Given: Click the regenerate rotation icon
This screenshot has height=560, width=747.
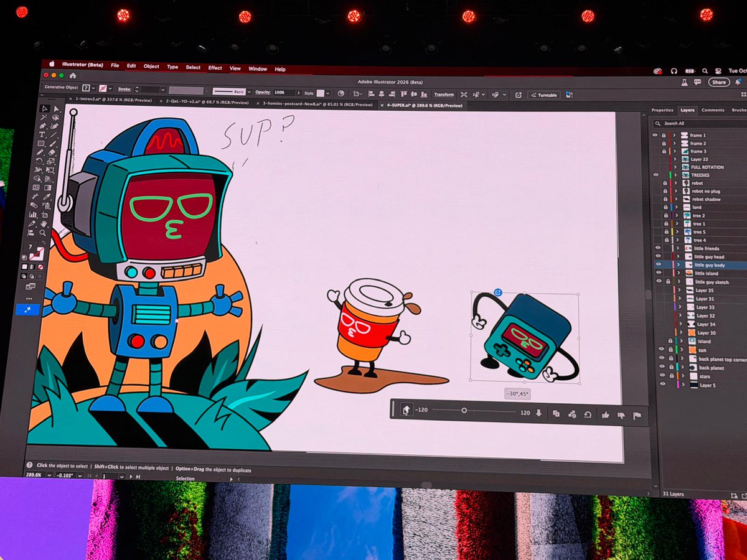Looking at the screenshot, I should coord(587,414).
